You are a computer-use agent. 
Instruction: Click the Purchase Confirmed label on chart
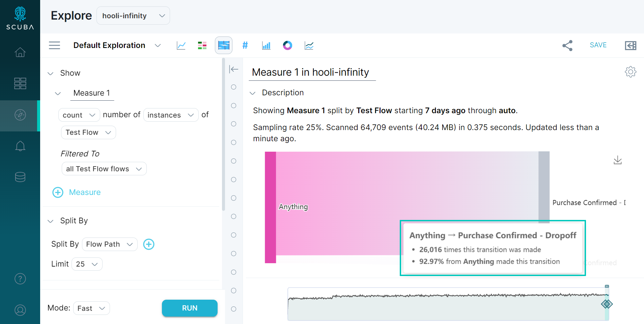tap(589, 203)
